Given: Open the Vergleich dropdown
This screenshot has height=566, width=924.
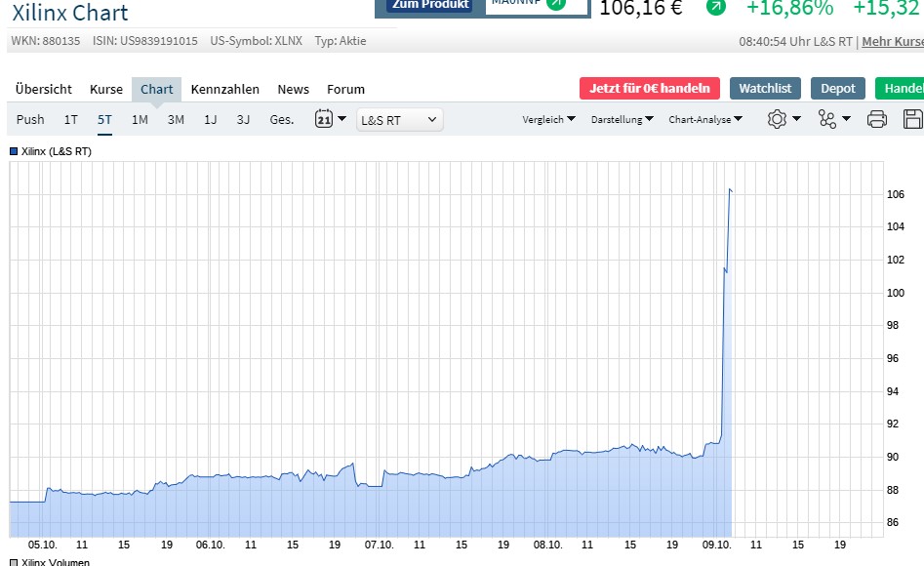Looking at the screenshot, I should tap(548, 119).
